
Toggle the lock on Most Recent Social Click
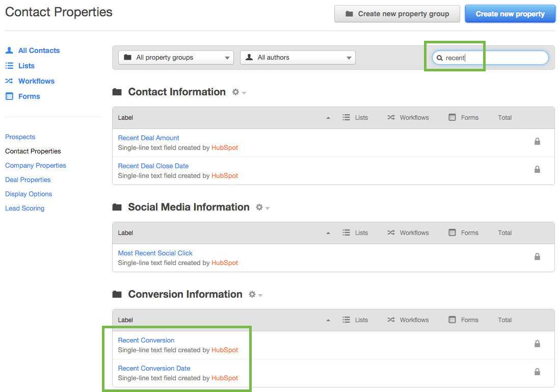click(x=537, y=256)
